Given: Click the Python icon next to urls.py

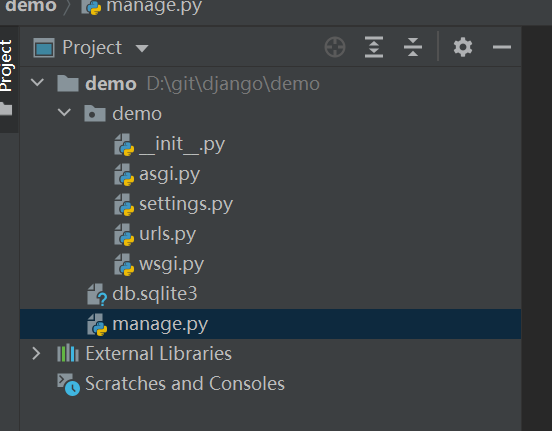Looking at the screenshot, I should click(124, 235).
